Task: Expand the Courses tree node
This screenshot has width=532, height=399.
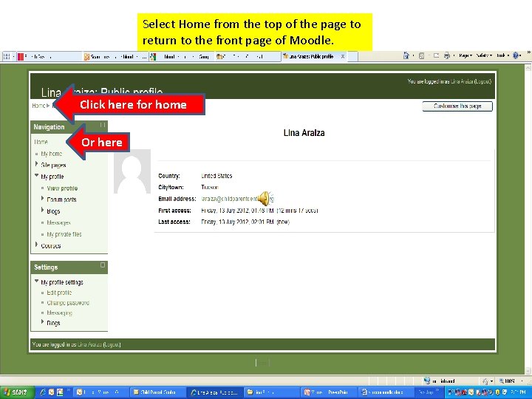Action: click(x=36, y=245)
